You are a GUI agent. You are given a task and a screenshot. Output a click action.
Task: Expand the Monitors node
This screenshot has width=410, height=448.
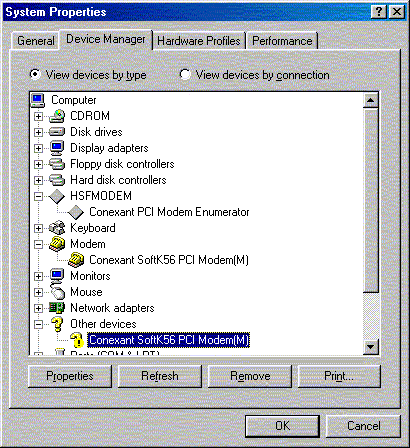click(x=39, y=276)
